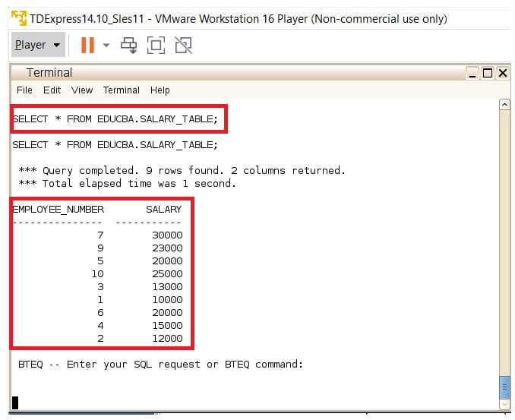Minimize the Terminal window
Image resolution: width=515 pixels, height=420 pixels.
click(x=472, y=73)
